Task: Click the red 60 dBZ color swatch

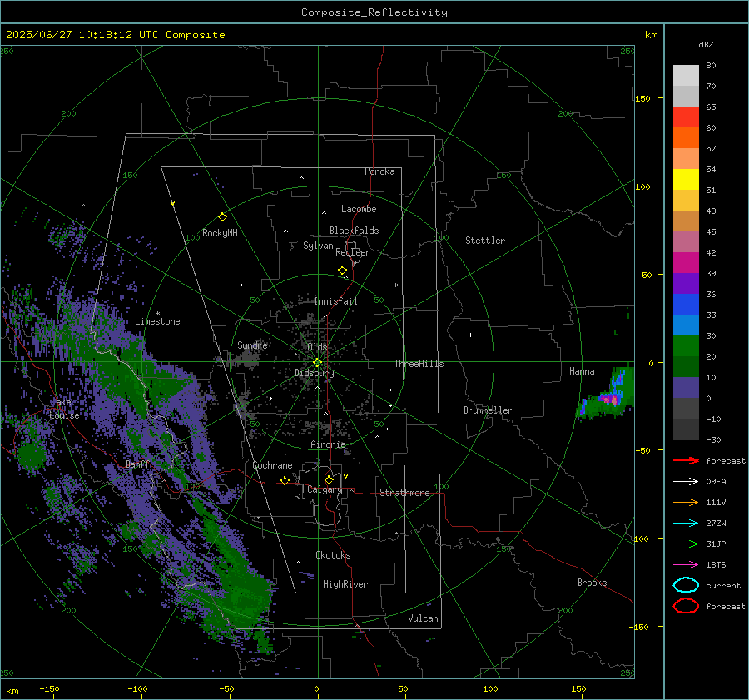Action: [x=686, y=117]
